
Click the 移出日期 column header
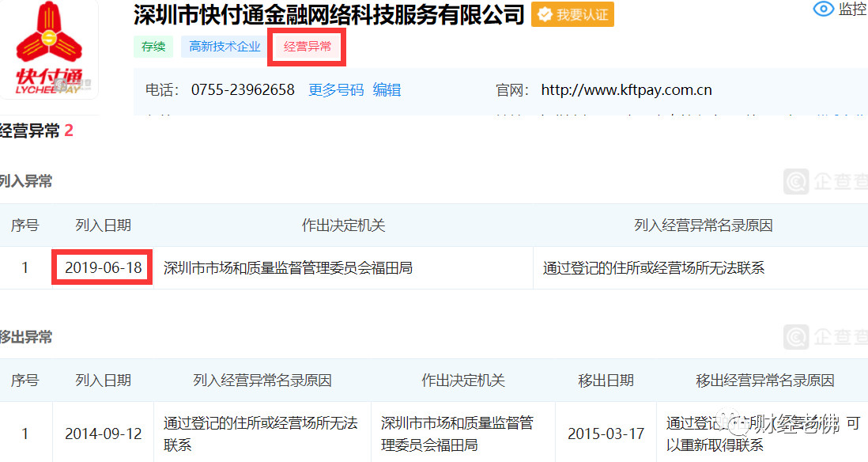tap(606, 381)
